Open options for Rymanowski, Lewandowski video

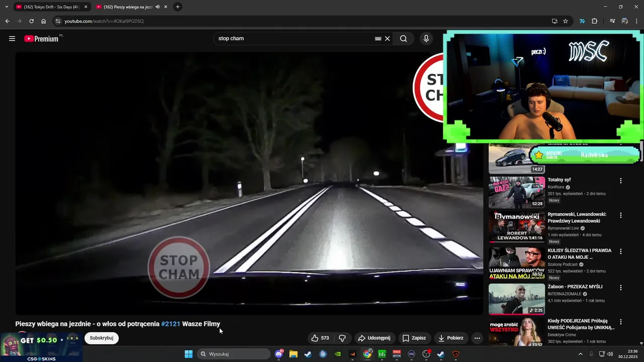621,215
